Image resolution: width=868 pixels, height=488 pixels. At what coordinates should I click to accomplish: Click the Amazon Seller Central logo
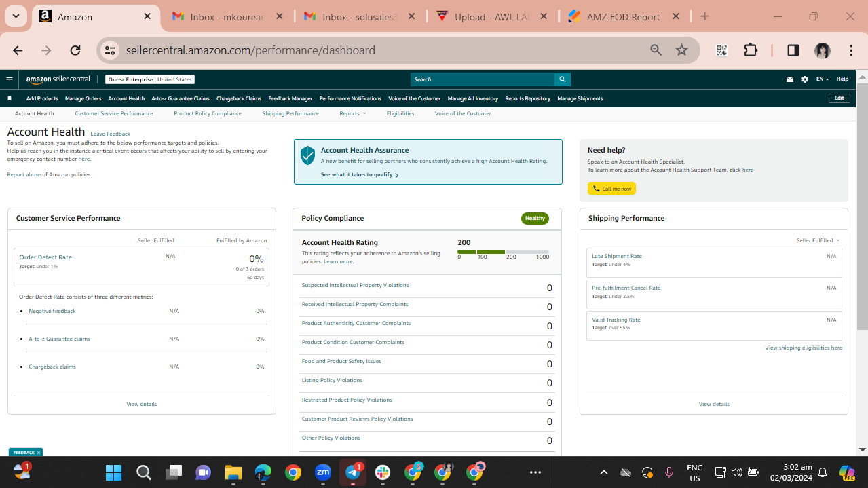58,79
